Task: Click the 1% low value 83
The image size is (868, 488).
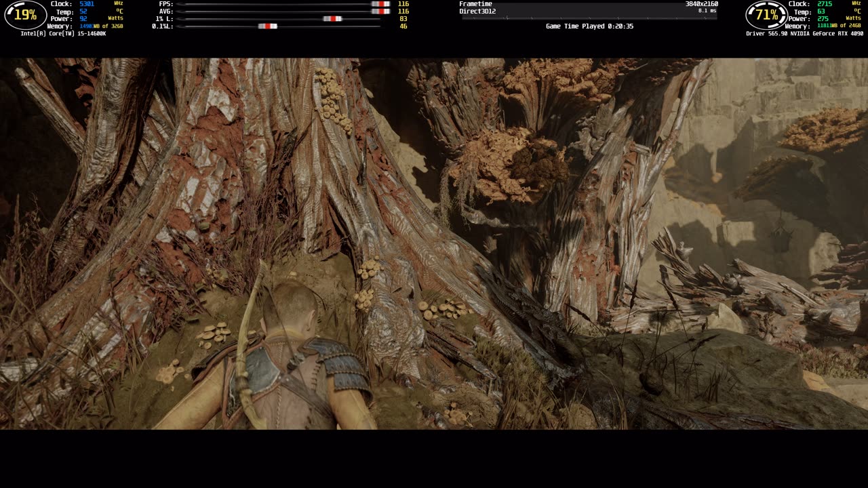Action: 403,19
